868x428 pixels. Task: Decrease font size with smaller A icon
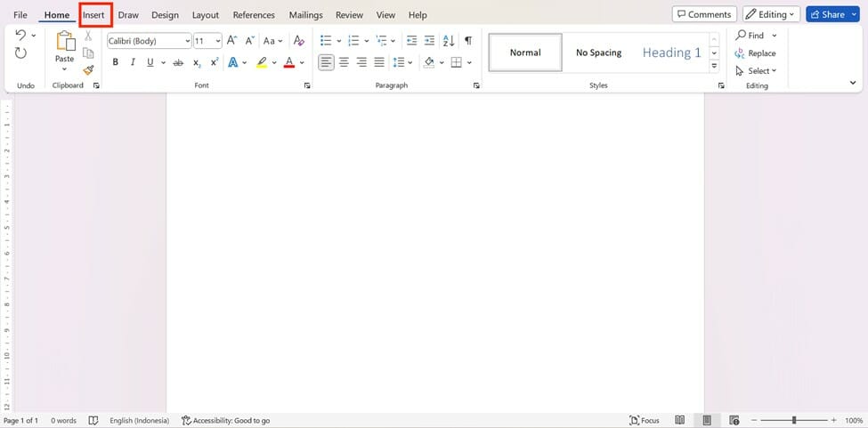pyautogui.click(x=249, y=40)
